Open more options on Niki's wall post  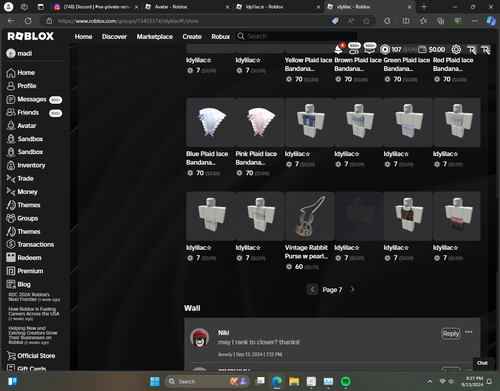469,332
